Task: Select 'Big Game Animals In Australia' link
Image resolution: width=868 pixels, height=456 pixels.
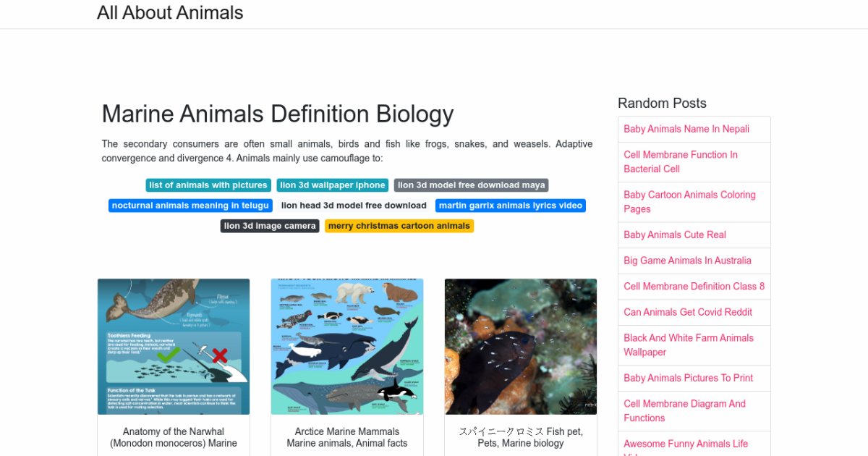Action: (x=687, y=261)
